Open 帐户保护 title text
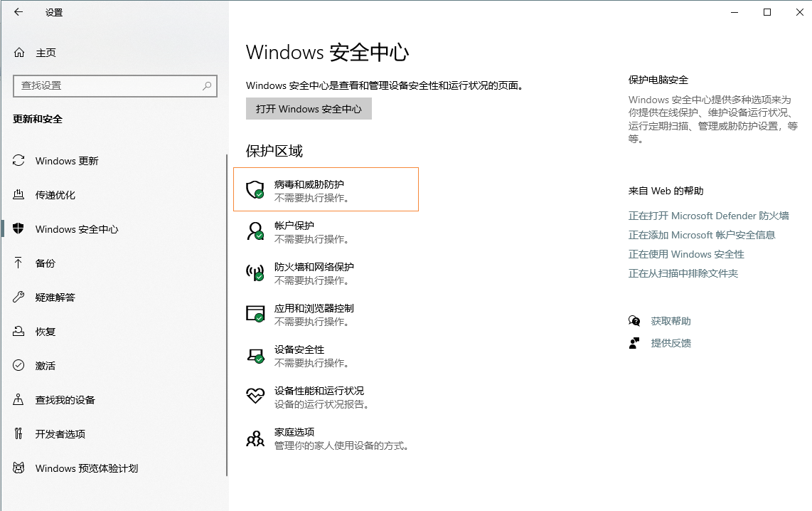 (294, 226)
